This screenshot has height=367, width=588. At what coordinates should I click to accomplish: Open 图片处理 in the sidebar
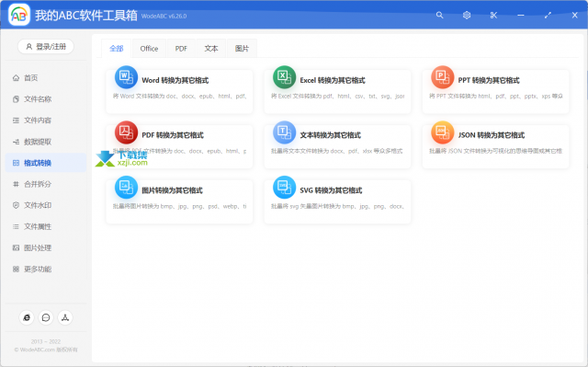(46, 247)
